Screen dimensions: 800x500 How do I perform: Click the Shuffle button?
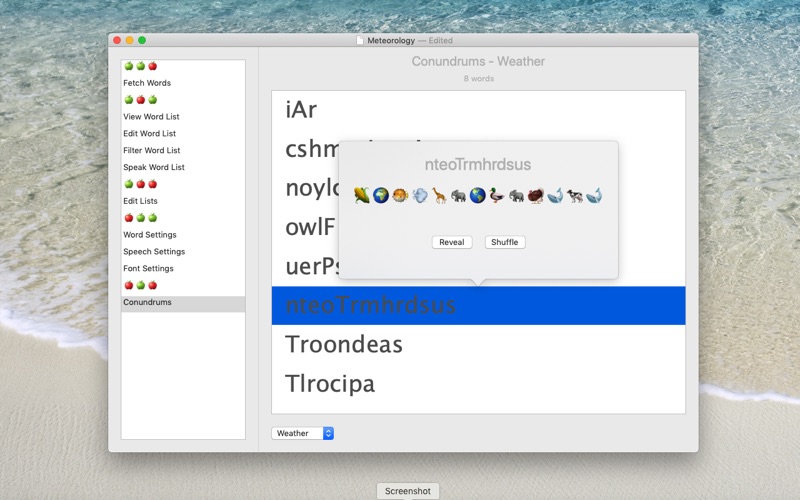tap(505, 242)
